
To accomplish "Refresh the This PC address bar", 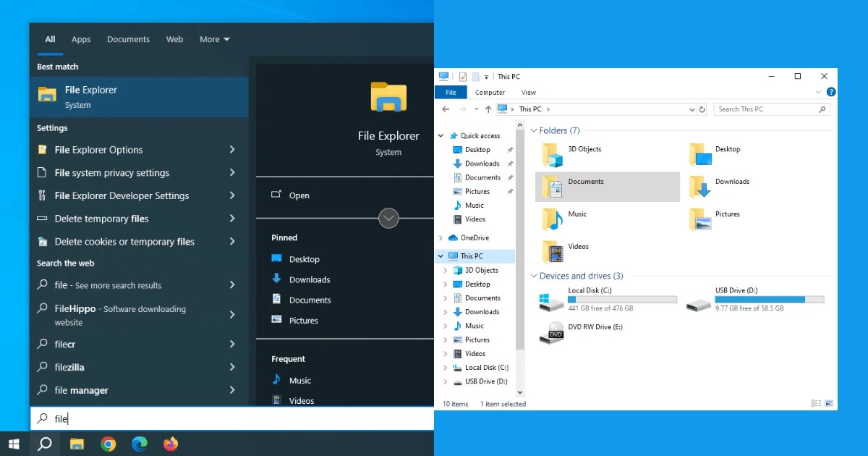I will tap(702, 109).
